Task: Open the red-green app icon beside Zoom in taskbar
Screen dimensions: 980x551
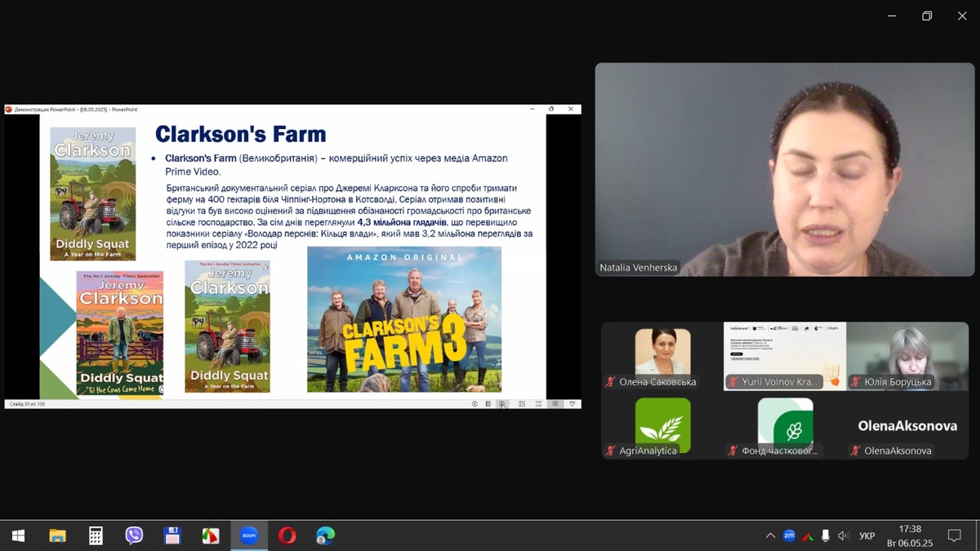Action: (x=211, y=535)
